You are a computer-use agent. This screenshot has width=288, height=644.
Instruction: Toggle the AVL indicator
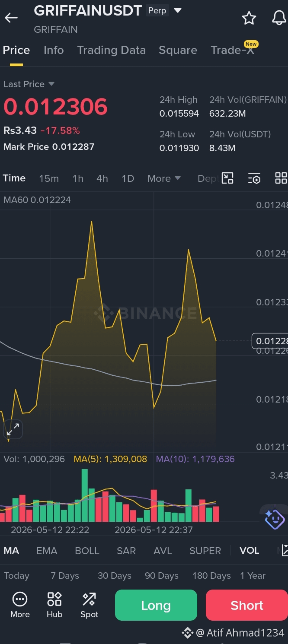coord(163,551)
